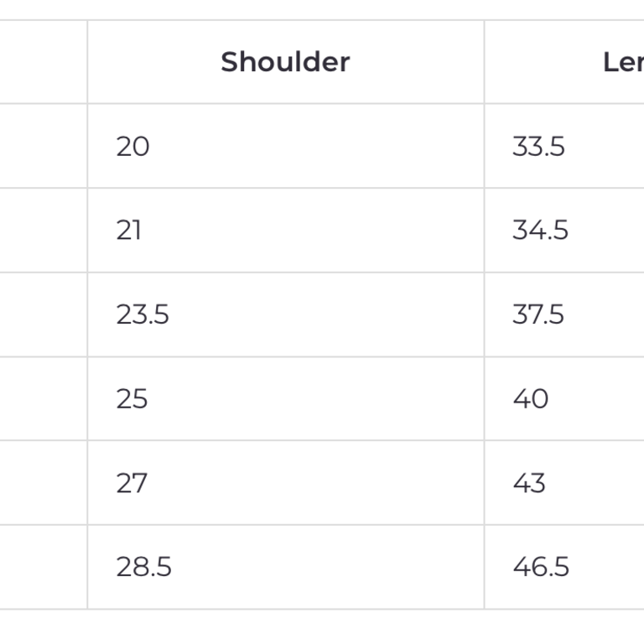This screenshot has height=644, width=644.
Task: Select shoulder value 25 in the table
Action: (x=132, y=399)
